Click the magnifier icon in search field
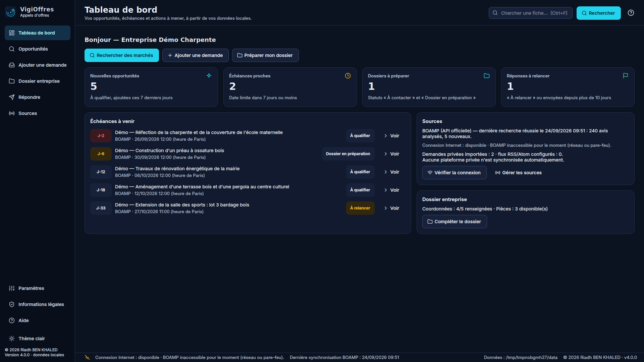644x362 pixels. coord(495,13)
